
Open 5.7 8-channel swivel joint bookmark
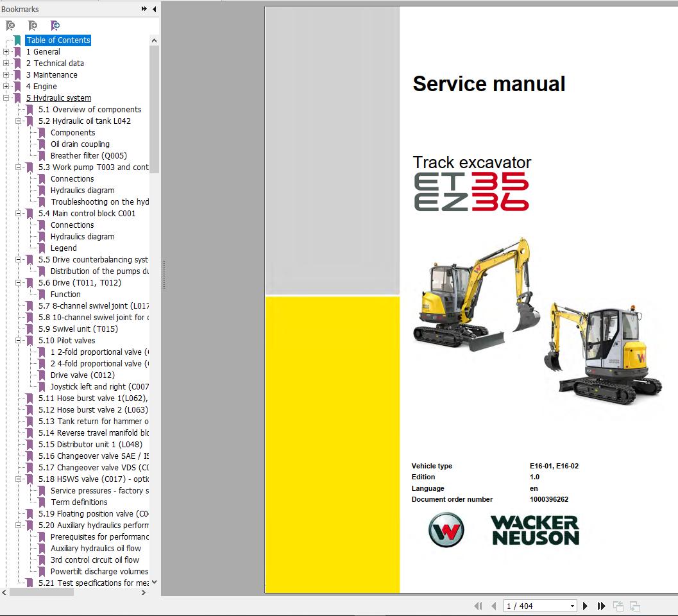point(94,306)
